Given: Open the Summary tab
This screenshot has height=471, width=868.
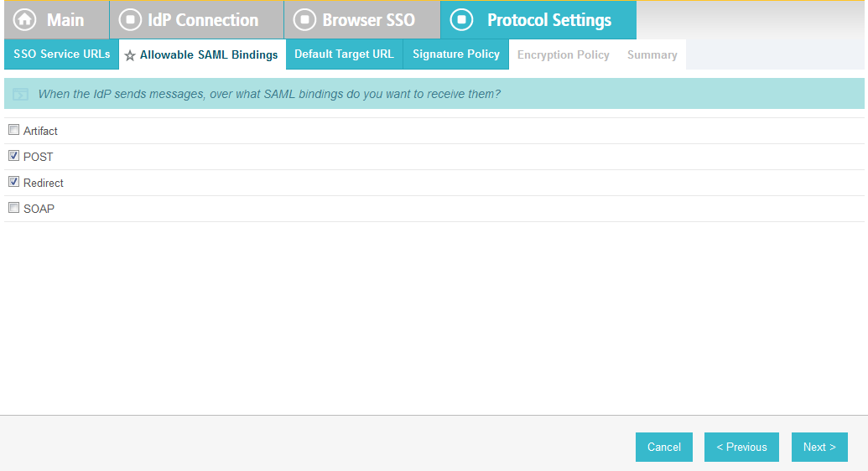Looking at the screenshot, I should click(x=652, y=54).
